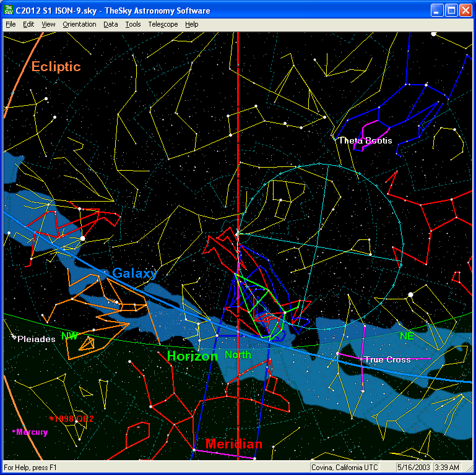This screenshot has width=476, height=475.
Task: Open the Edit menu
Action: pyautogui.click(x=28, y=24)
